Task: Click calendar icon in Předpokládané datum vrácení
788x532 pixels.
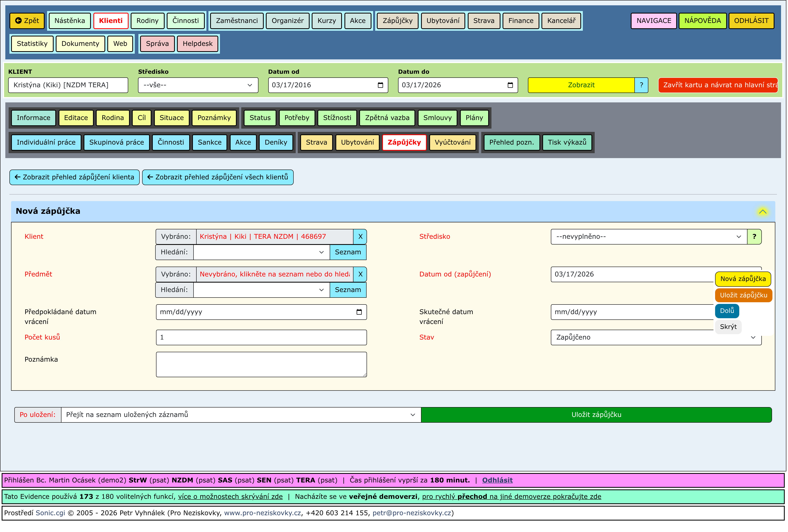Action: tap(359, 312)
